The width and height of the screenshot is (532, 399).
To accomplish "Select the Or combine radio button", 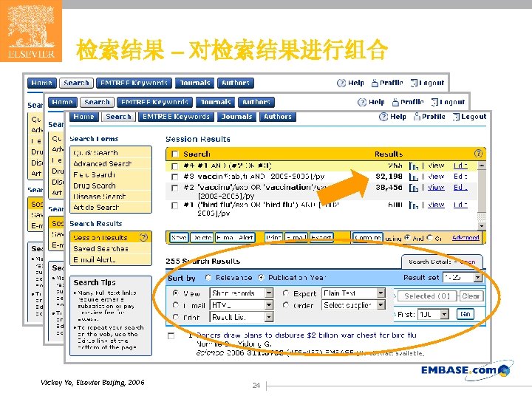I will click(429, 237).
